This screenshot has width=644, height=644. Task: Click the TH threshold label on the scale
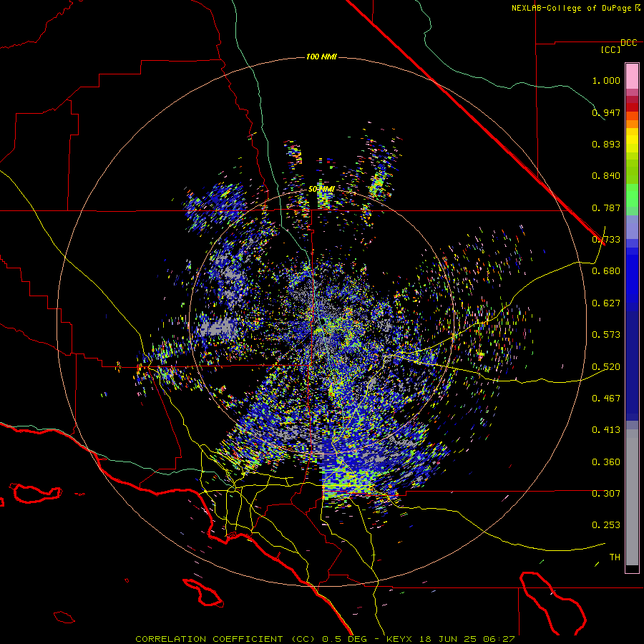[x=615, y=557]
